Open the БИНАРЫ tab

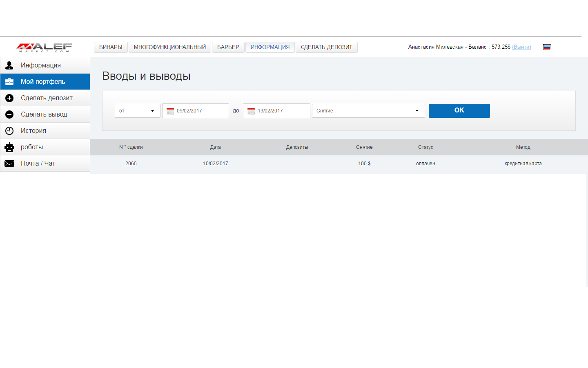pyautogui.click(x=111, y=47)
